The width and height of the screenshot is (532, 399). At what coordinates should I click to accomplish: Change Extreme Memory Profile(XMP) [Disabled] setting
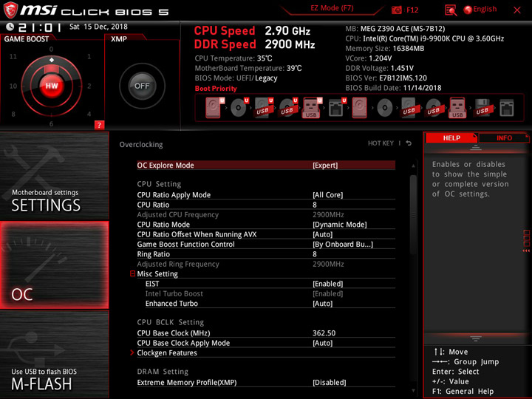pyautogui.click(x=266, y=383)
